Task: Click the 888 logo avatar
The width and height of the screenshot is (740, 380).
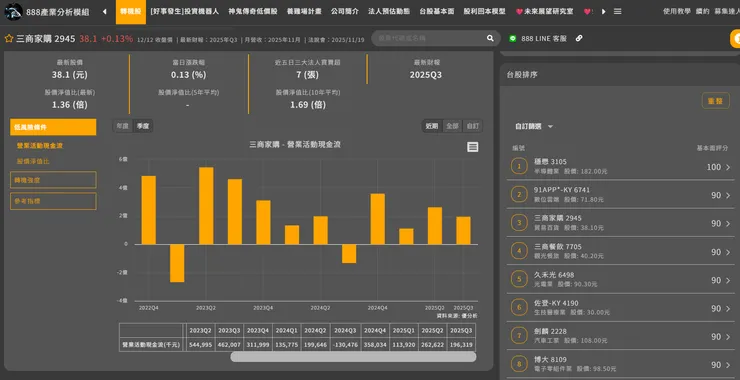Action: point(13,11)
